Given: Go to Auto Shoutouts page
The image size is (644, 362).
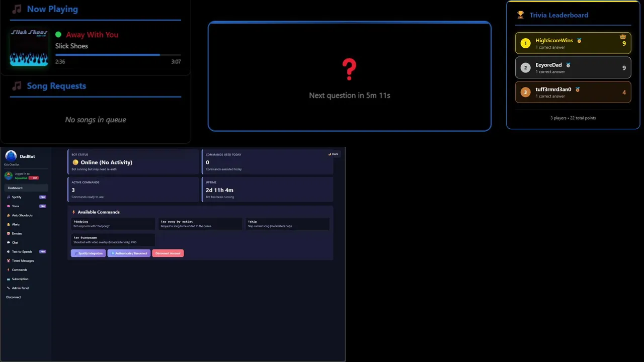Looking at the screenshot, I should [26, 215].
